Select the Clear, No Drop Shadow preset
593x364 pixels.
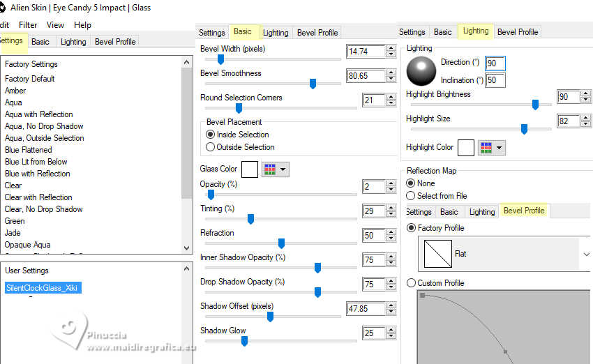(x=43, y=209)
